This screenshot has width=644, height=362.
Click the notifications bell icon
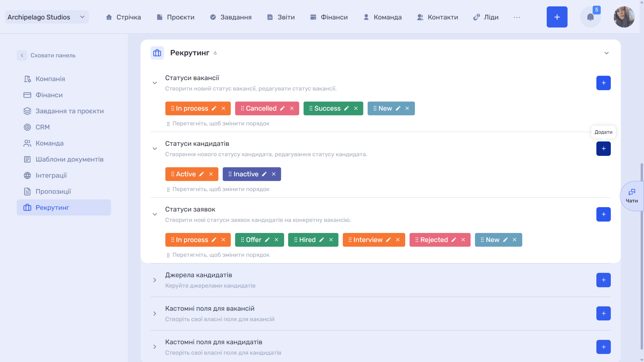point(591,17)
